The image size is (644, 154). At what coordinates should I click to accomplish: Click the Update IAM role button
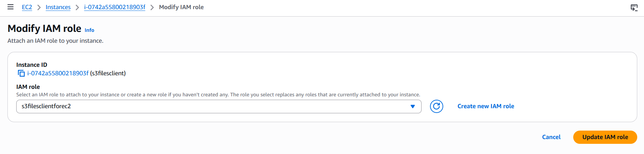[605, 137]
